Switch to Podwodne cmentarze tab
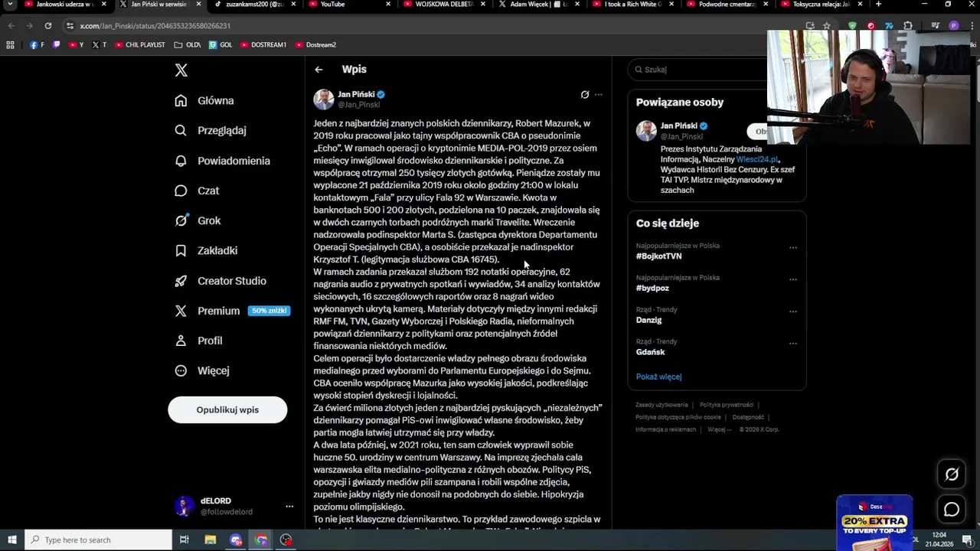Image resolution: width=980 pixels, height=551 pixels. (x=728, y=5)
